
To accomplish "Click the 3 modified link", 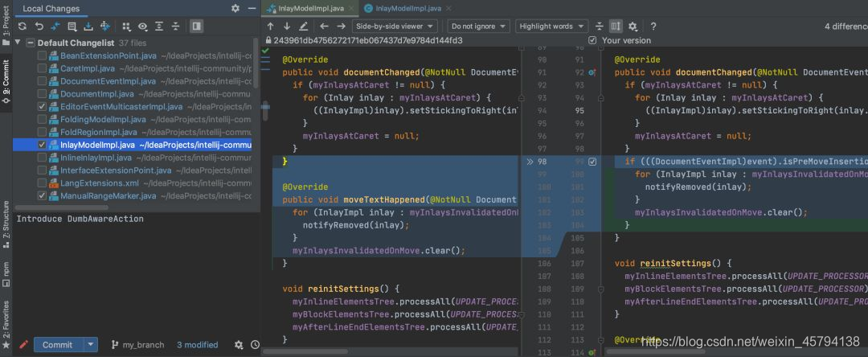I will tap(197, 344).
